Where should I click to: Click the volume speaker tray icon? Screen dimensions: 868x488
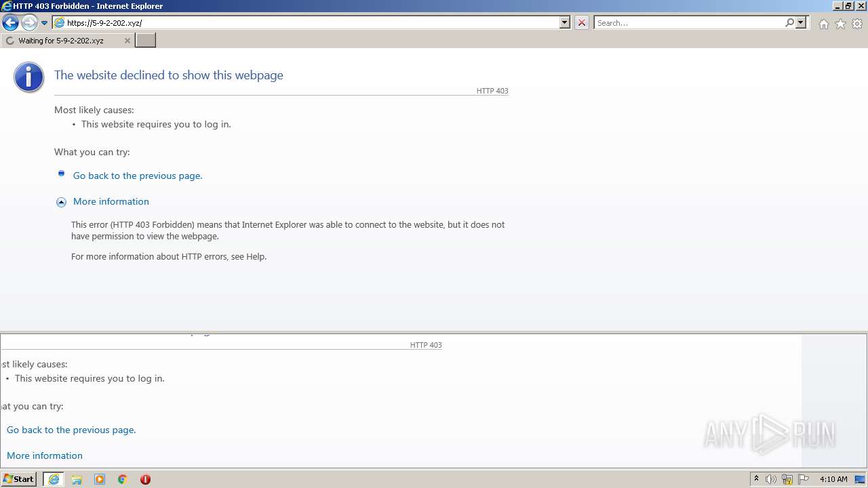(771, 479)
